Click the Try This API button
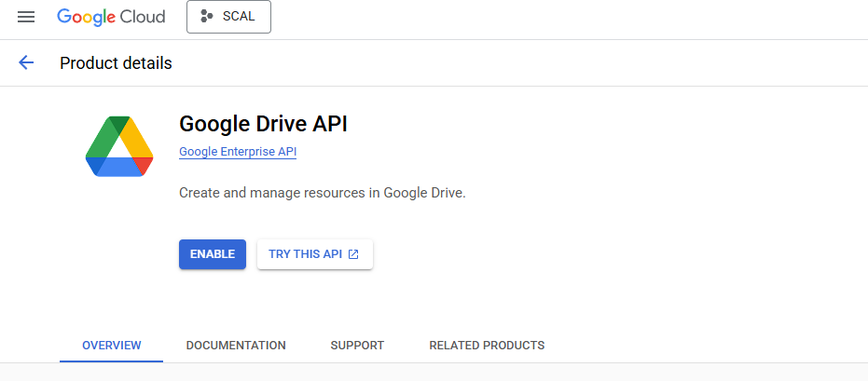 (314, 254)
